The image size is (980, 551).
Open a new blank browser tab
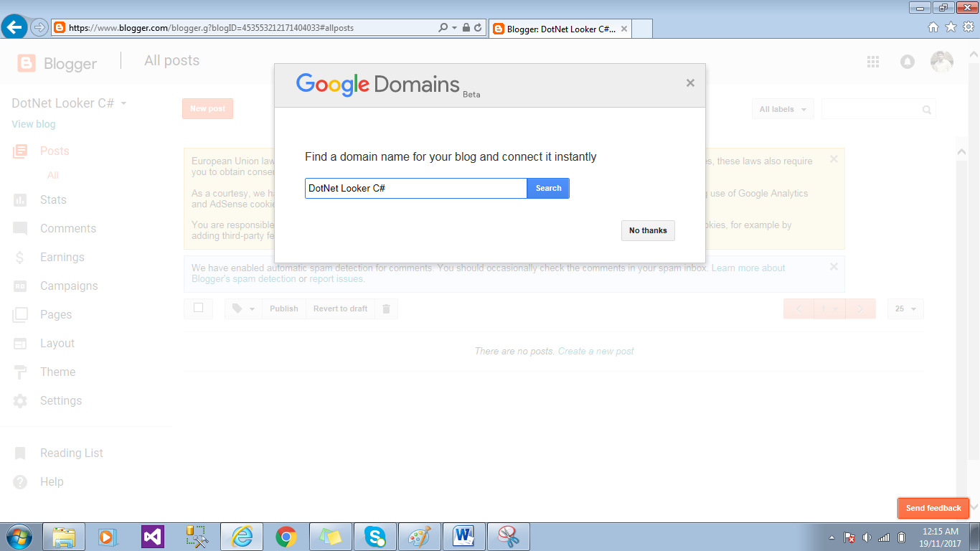point(643,29)
